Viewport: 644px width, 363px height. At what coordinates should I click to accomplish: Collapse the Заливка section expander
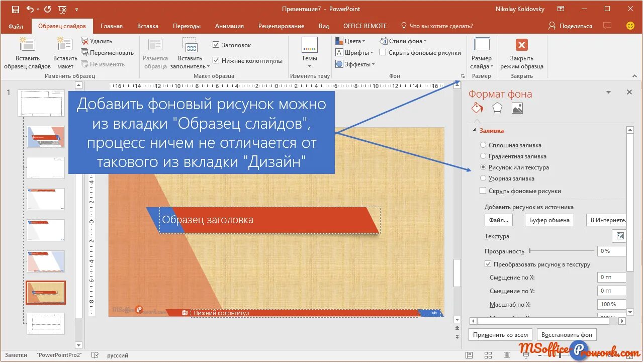point(474,131)
